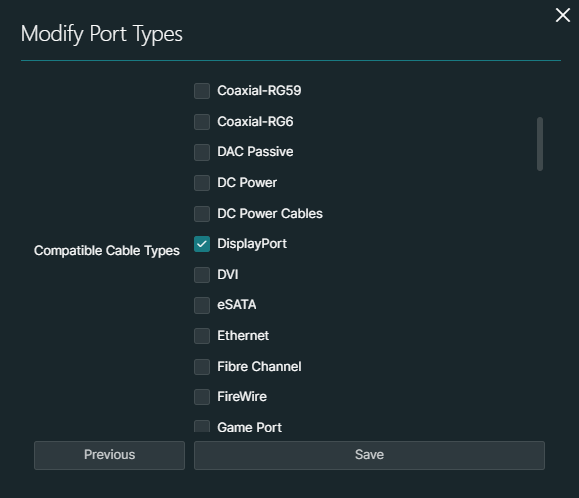Screen dimensions: 579x498
Task: Check the Ethernet checkbox
Action: (202, 336)
